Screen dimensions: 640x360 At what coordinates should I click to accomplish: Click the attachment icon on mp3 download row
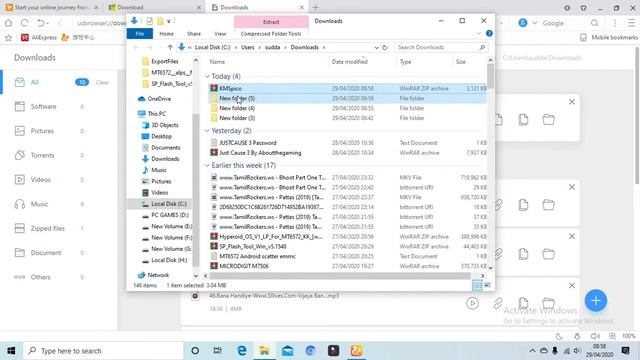498,303
